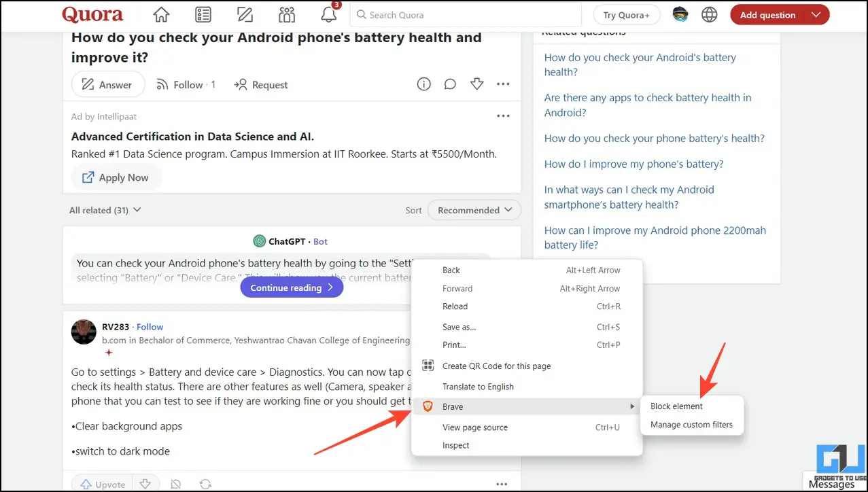Open "How can I improve my Android phone 2200mah" link
Screen dimensions: 868x492
coord(655,238)
